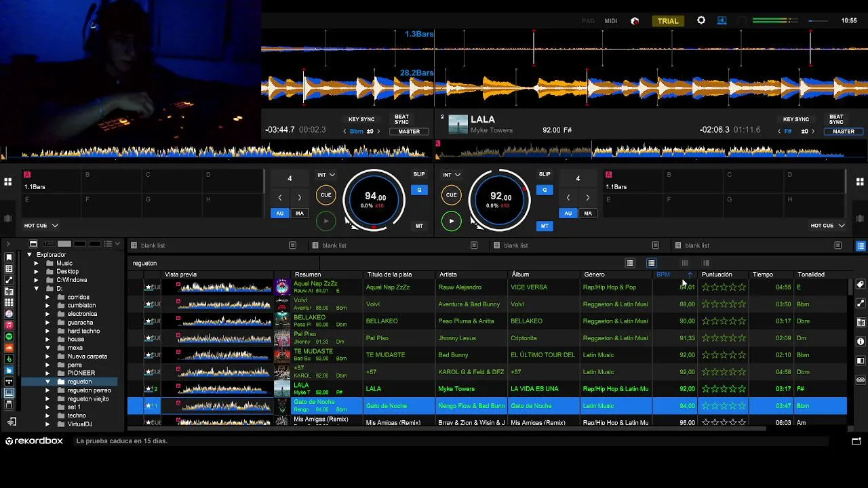The width and height of the screenshot is (868, 488).
Task: Click the track list horizontal scrollbar
Action: pyautogui.click(x=446, y=428)
